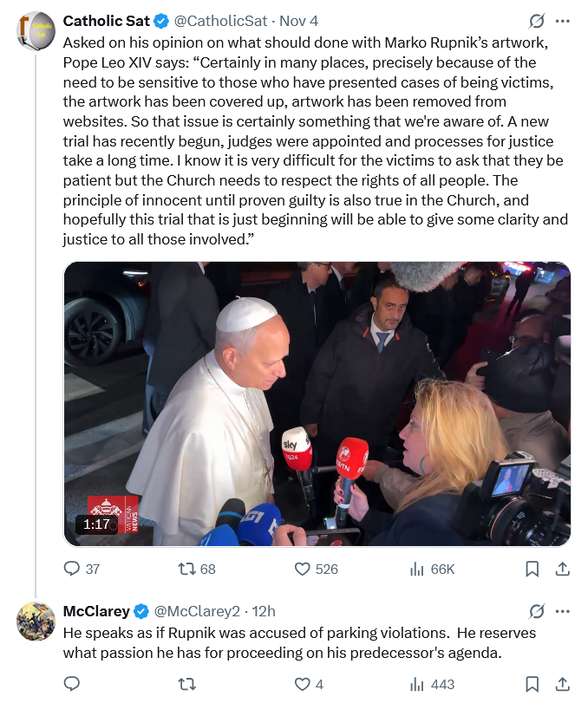Bookmark the Catholic Sat post
Screen dimensions: 588x703
(532, 570)
